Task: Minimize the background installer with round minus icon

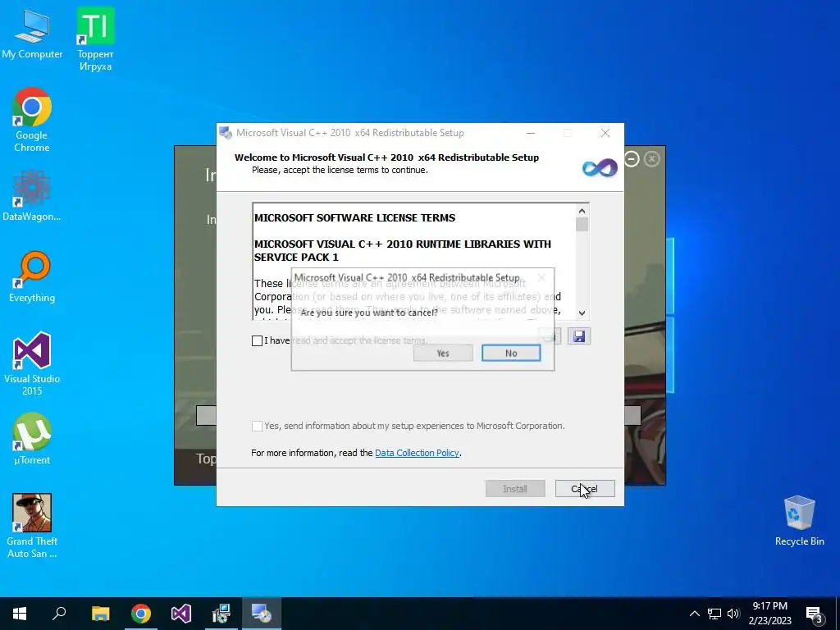Action: pyautogui.click(x=632, y=159)
